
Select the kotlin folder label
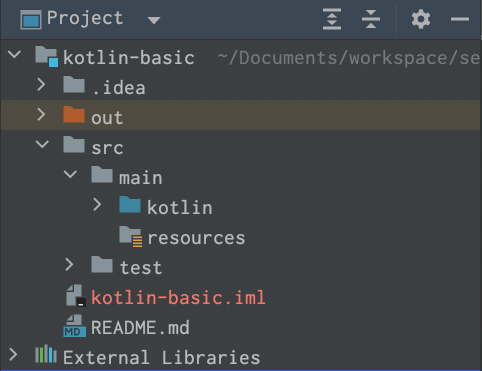click(180, 207)
